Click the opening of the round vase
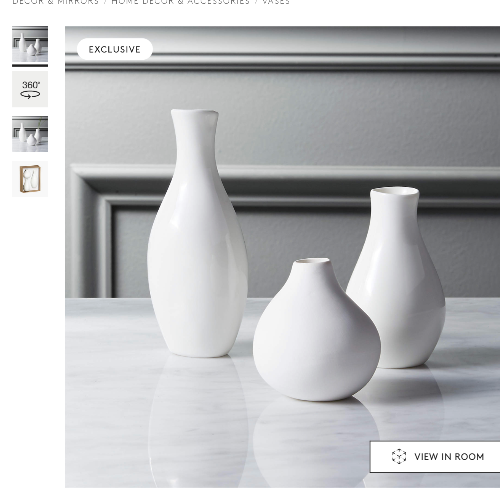The height and width of the screenshot is (500, 500). pos(312,261)
